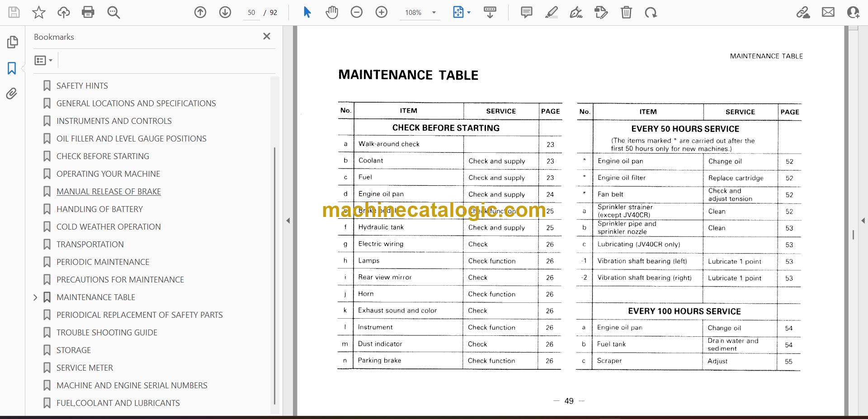Open TROUBLE SHOOTING GUIDE bookmark
Image resolution: width=868 pixels, height=419 pixels.
point(107,333)
